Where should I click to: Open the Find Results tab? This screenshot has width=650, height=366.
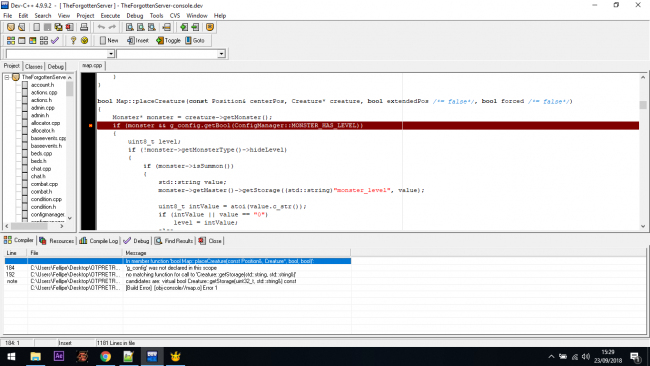pyautogui.click(x=174, y=241)
